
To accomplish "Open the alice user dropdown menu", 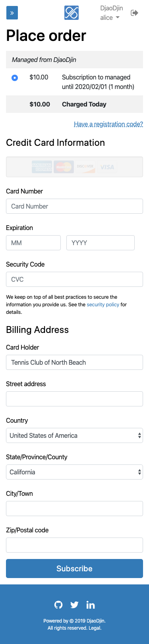I will click(x=110, y=17).
